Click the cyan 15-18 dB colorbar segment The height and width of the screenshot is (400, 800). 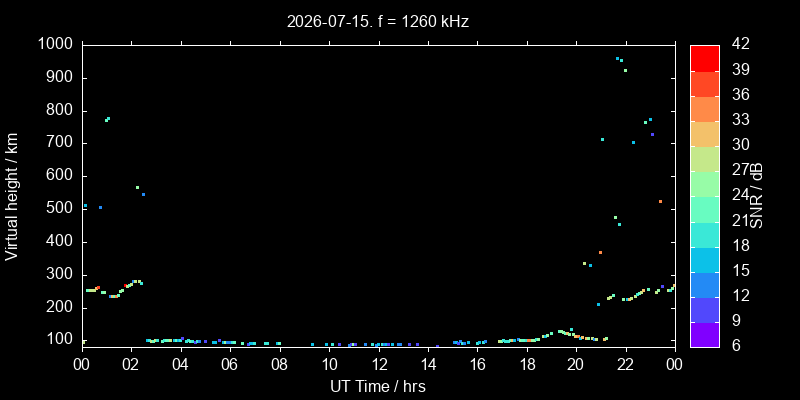pos(705,259)
